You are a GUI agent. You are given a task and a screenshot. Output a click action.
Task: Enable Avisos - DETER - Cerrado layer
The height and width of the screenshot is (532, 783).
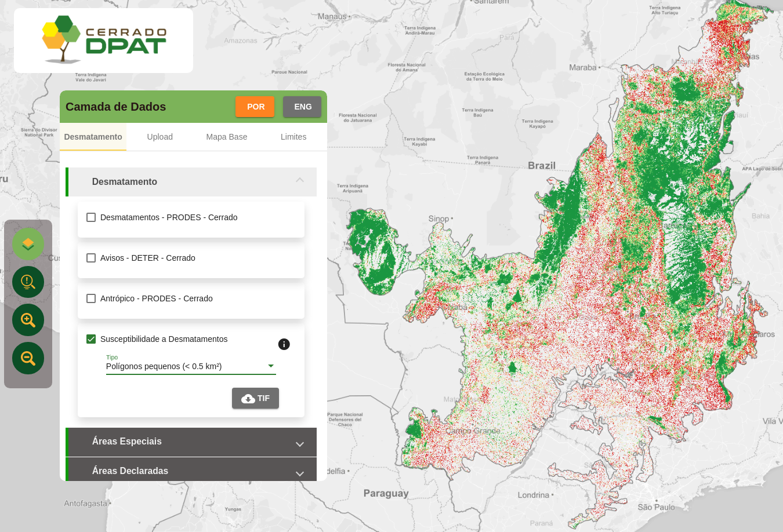pyautogui.click(x=91, y=258)
